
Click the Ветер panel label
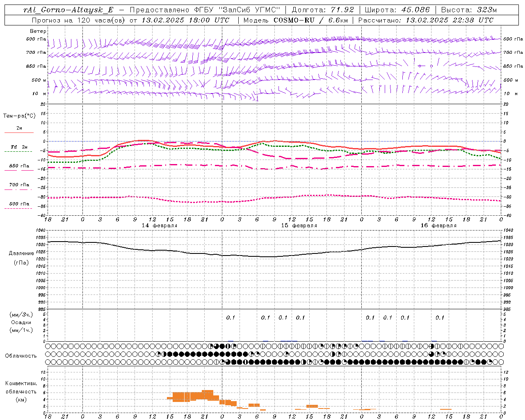pos(38,31)
